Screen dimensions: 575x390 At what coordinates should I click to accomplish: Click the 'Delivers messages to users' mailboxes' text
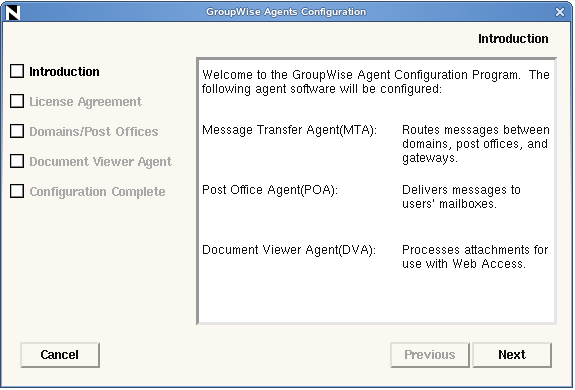point(461,196)
